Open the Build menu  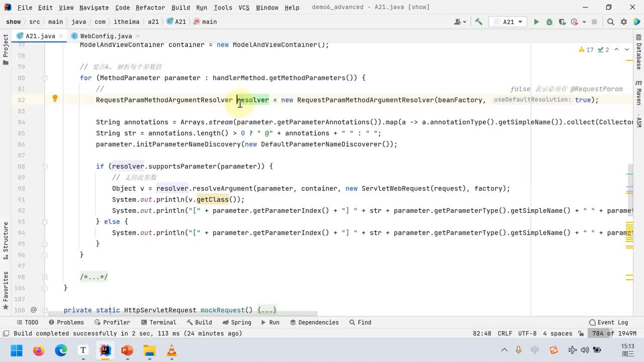point(181,8)
